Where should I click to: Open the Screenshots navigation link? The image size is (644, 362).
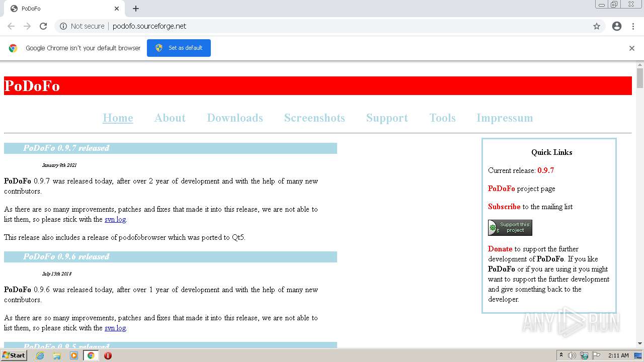[x=314, y=118]
